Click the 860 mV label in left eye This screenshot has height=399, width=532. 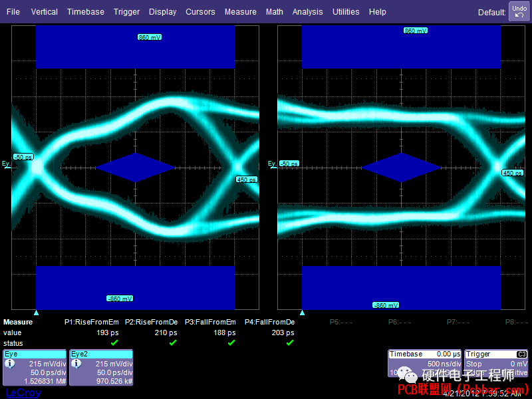(x=150, y=37)
